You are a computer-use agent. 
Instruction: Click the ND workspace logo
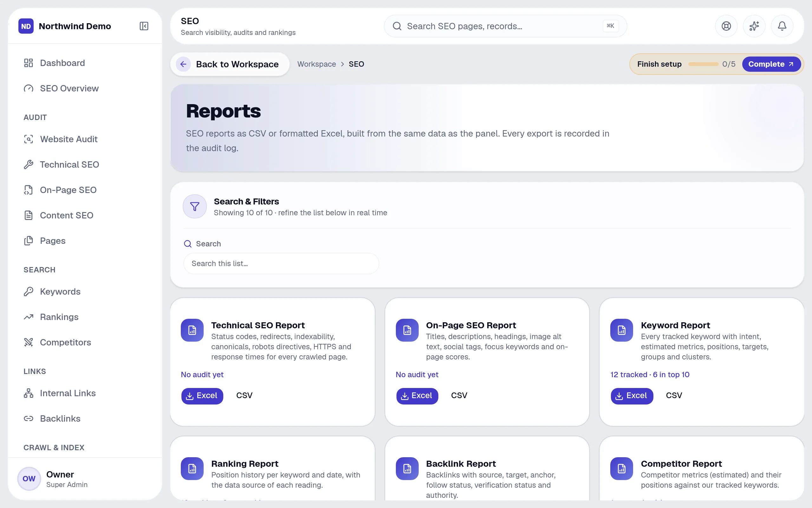pyautogui.click(x=26, y=26)
